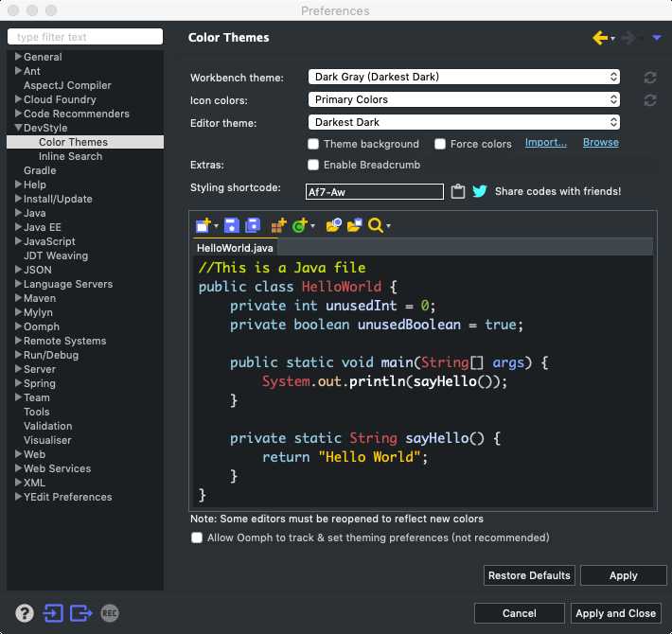The image size is (672, 634).
Task: Select AspectJ Compiler preference page
Action: pyautogui.click(x=67, y=85)
